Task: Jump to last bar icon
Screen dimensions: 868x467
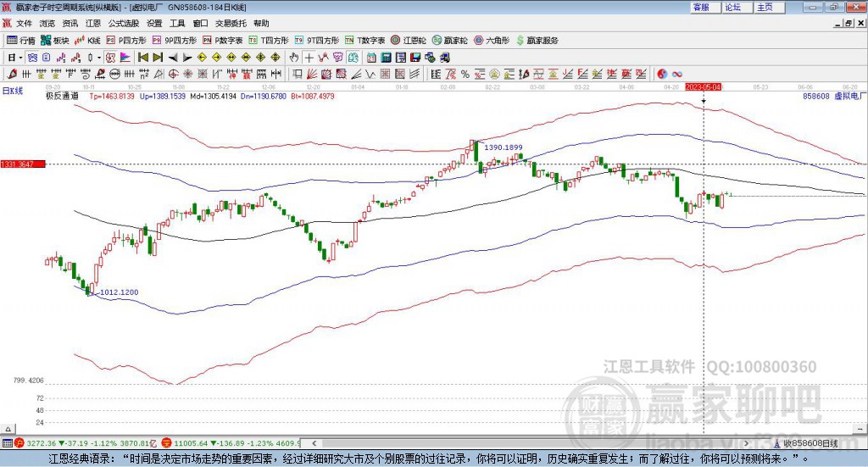Action: point(158,58)
